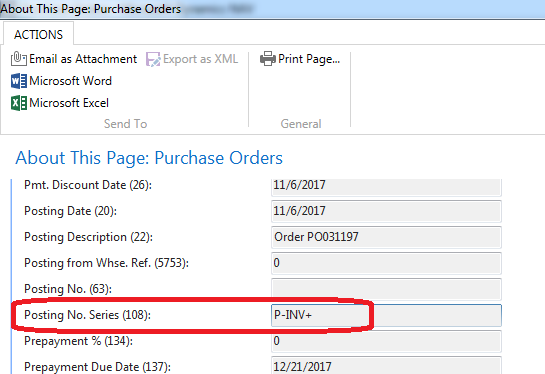The height and width of the screenshot is (374, 545).
Task: Click the Send To group caption
Action: pyautogui.click(x=125, y=124)
